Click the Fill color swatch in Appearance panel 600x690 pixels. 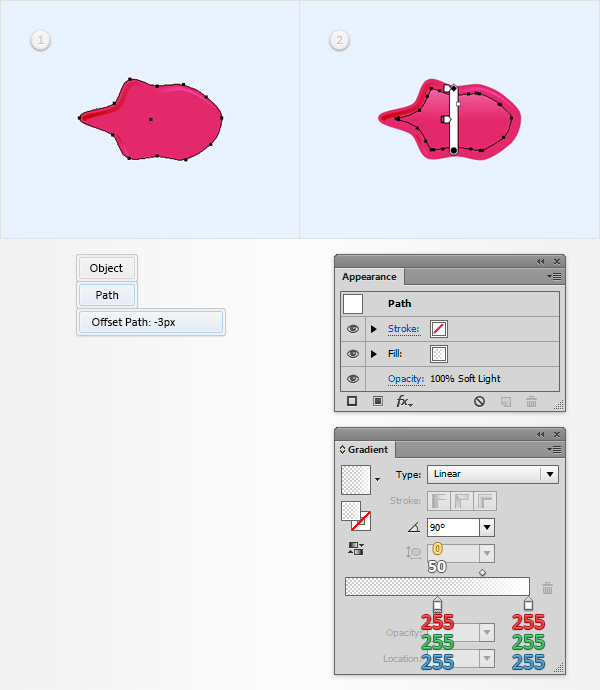438,354
